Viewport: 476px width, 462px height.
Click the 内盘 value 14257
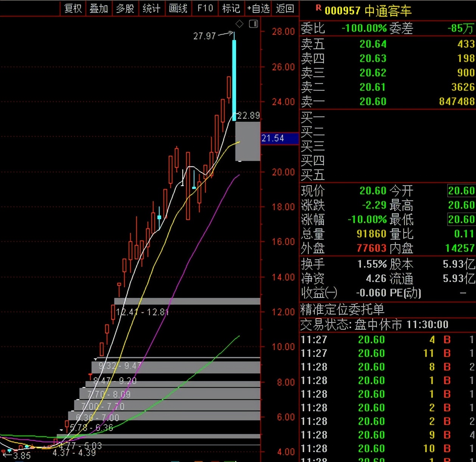point(460,248)
